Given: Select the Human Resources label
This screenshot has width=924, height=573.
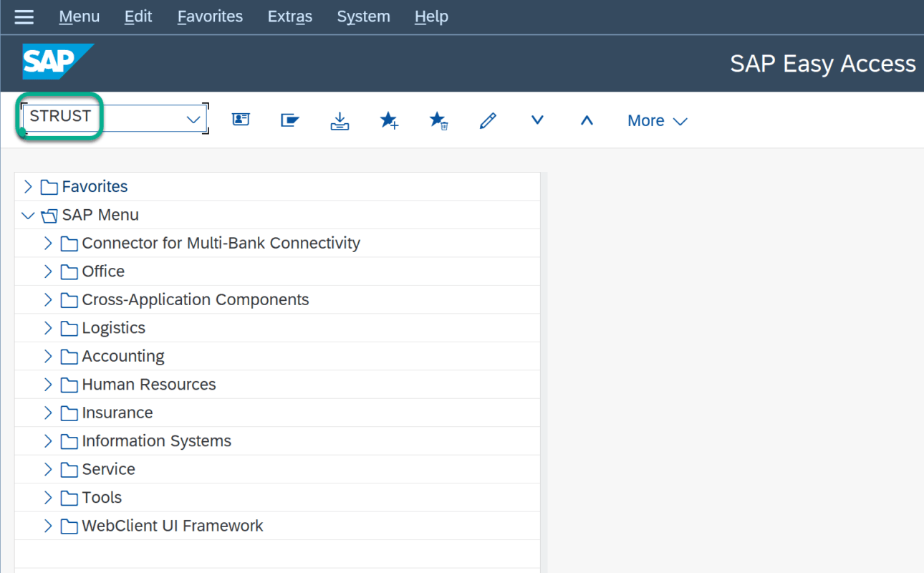Looking at the screenshot, I should (x=149, y=385).
